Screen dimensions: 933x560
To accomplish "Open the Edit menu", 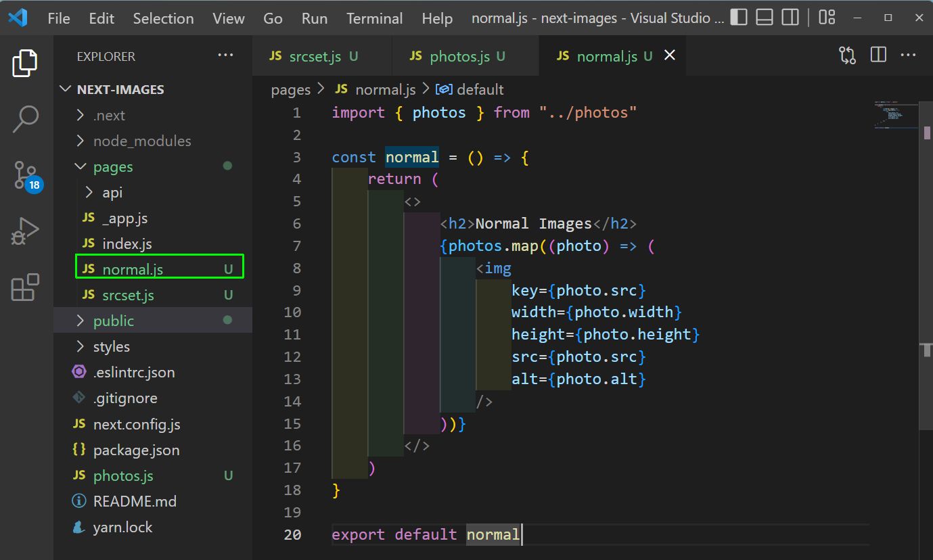I will click(x=101, y=18).
